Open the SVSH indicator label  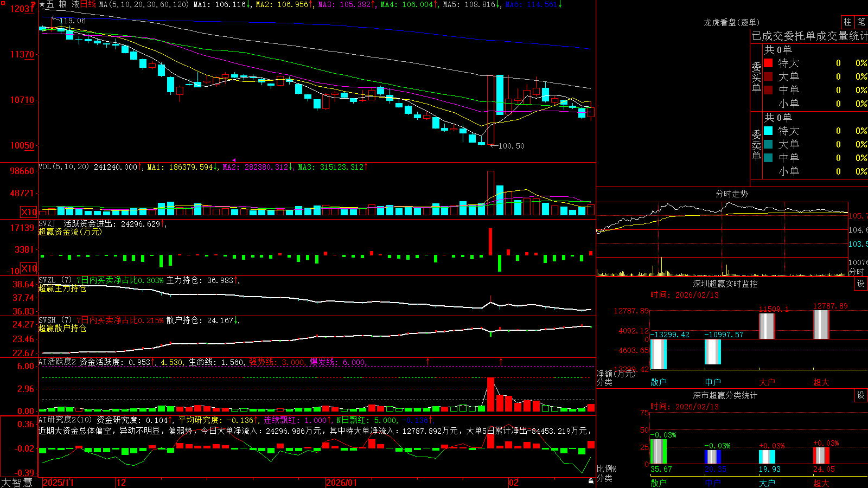47,320
